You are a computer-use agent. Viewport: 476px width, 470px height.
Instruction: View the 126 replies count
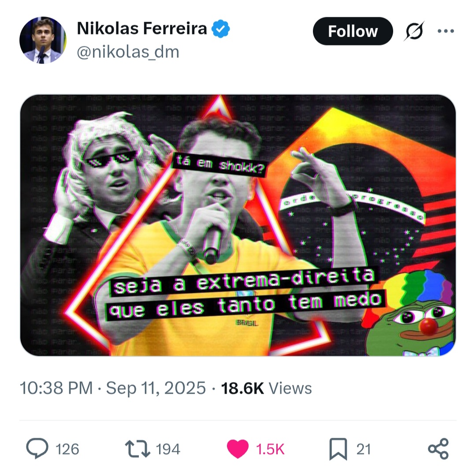pos(67,449)
